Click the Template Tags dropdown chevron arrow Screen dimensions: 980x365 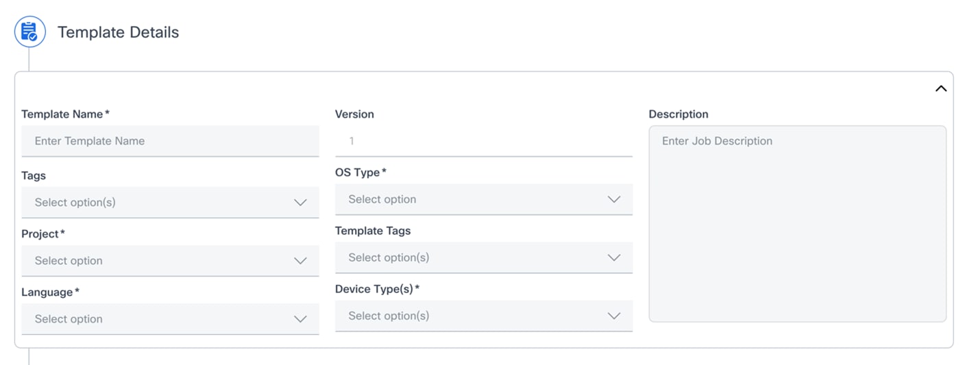[614, 257]
